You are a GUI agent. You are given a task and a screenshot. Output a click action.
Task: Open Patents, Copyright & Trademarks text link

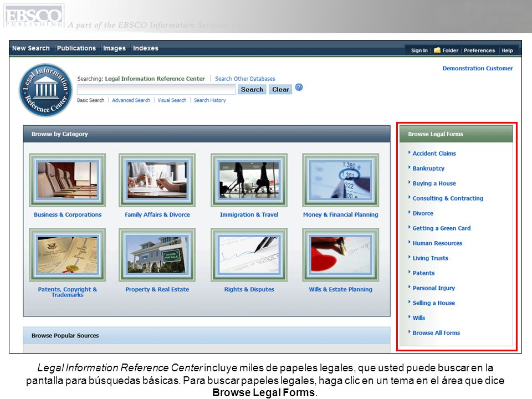(68, 292)
